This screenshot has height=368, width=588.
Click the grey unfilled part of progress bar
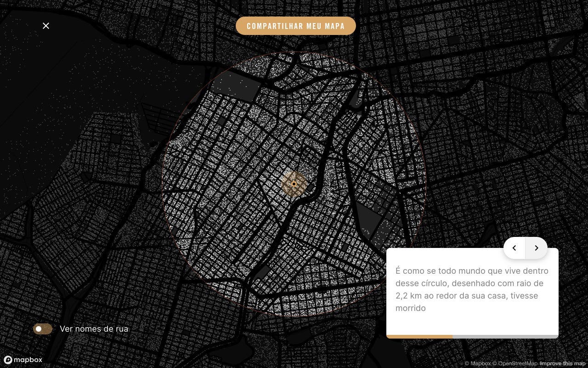coord(505,337)
